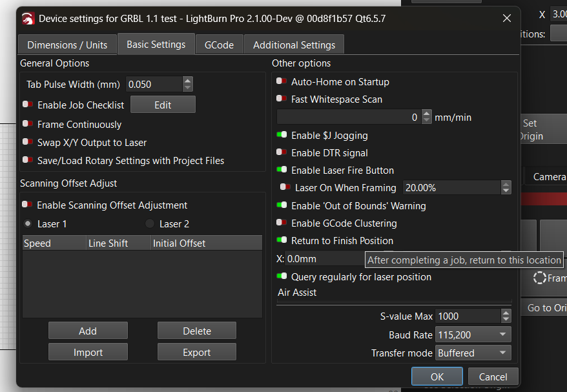The height and width of the screenshot is (392, 567).
Task: Decrease Tab Pulse Width with down arrow
Action: (x=188, y=88)
